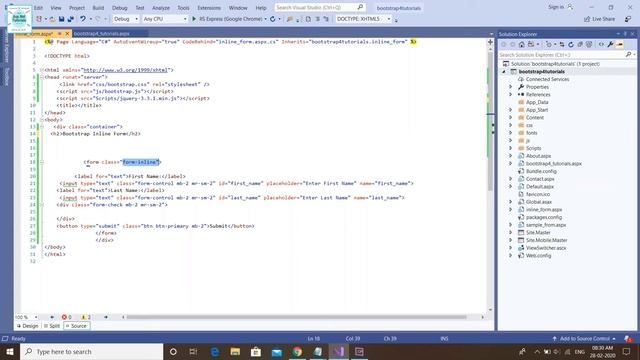
Task: Open the Microsoft Store taskbar icon
Action: coord(256,351)
